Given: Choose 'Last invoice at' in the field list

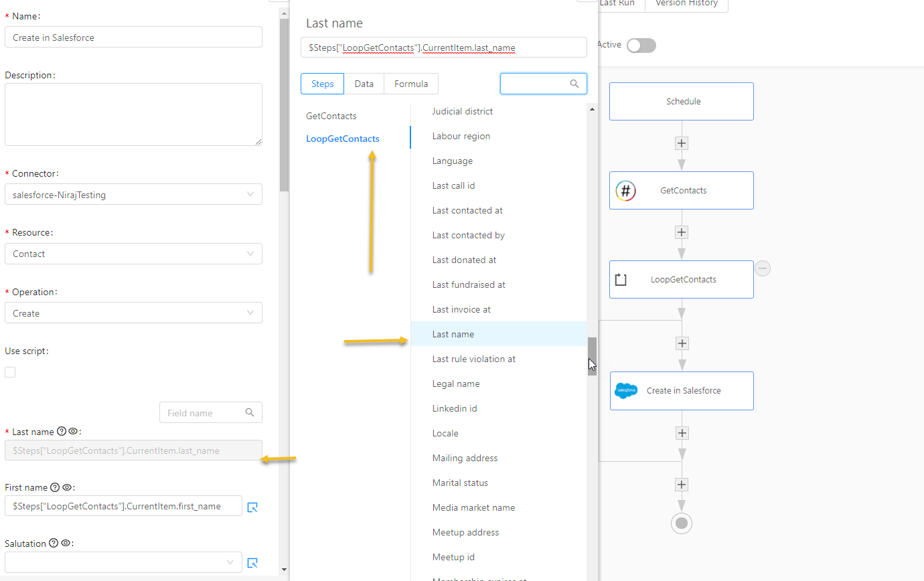Looking at the screenshot, I should pyautogui.click(x=499, y=309).
